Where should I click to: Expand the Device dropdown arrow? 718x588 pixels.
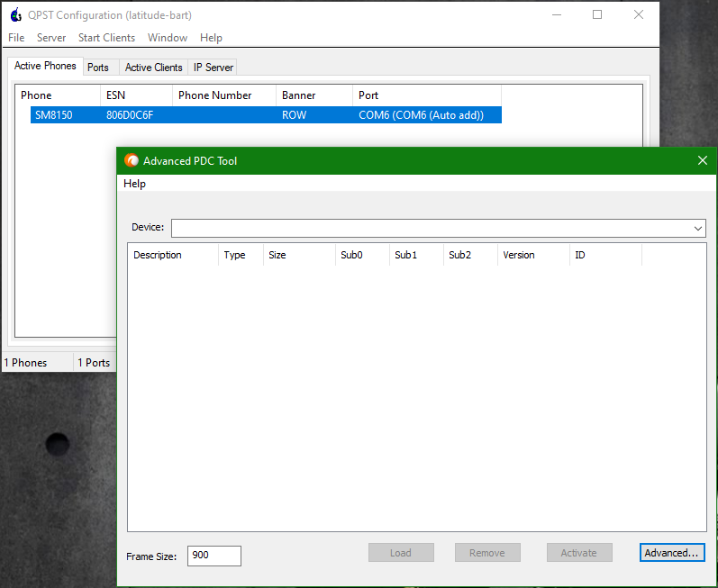pyautogui.click(x=698, y=229)
